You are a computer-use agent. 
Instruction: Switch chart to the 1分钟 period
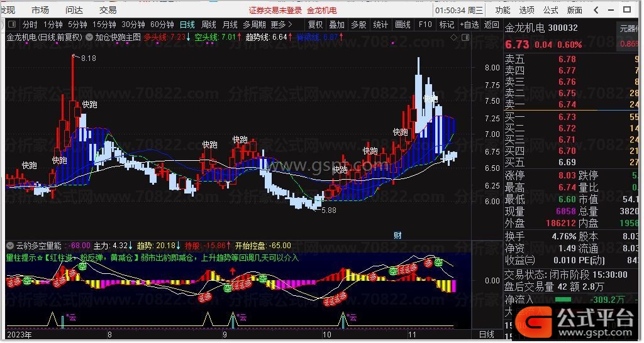(53, 24)
